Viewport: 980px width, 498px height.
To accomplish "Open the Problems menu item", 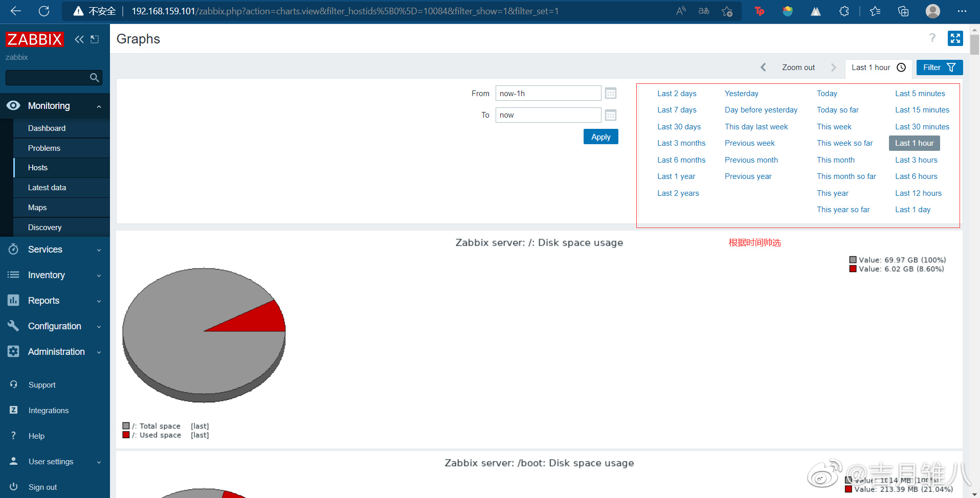I will [x=61, y=148].
